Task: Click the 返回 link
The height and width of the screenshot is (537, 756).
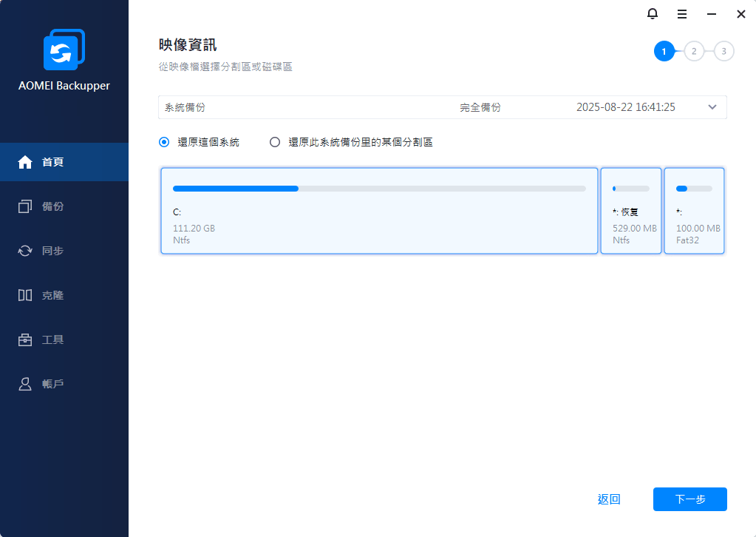Action: [609, 499]
